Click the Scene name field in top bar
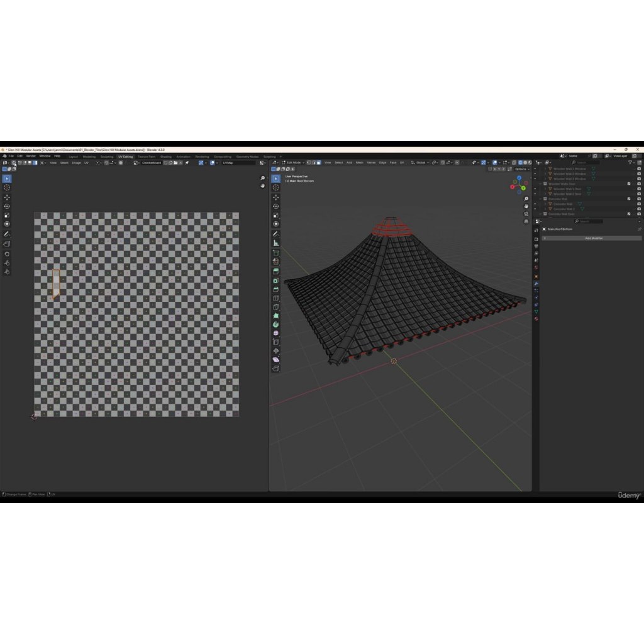This screenshot has width=644, height=644. (577, 156)
